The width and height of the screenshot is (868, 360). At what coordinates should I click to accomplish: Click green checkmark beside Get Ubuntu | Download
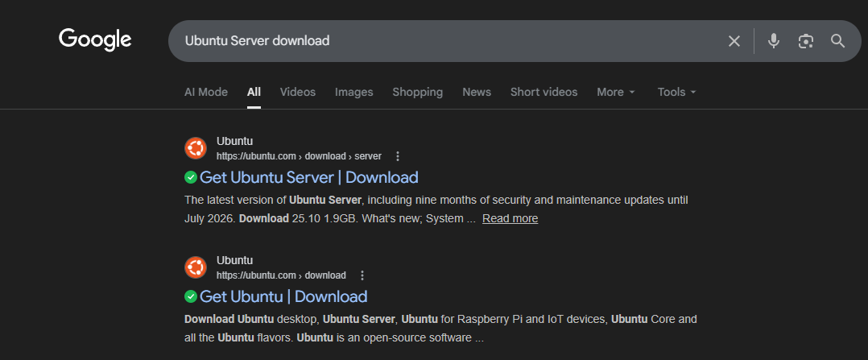pos(190,296)
